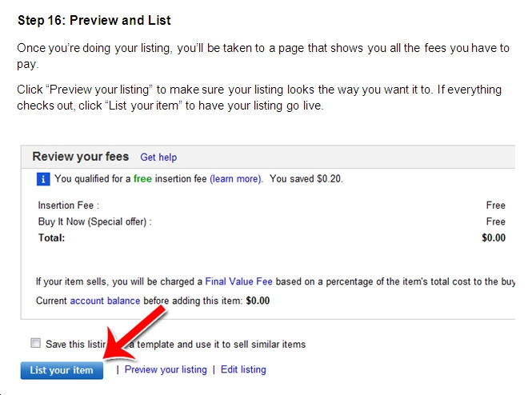Click the Total $0.00 amount
This screenshot has height=395, width=532.
coord(494,237)
